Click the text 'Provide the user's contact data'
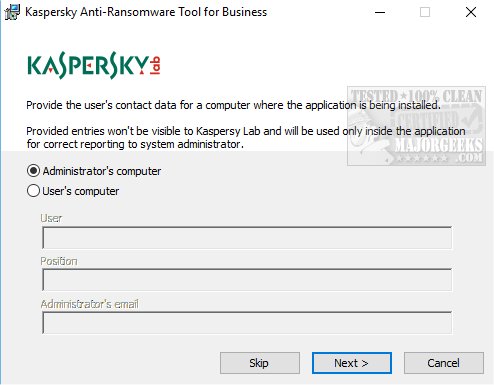The height and width of the screenshot is (385, 494). [x=101, y=105]
